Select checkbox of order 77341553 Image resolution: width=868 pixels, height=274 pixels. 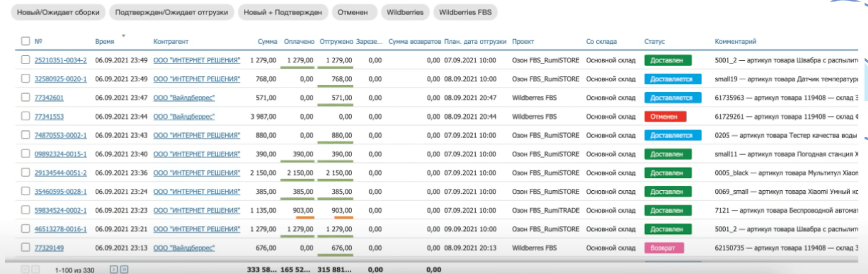click(26, 116)
